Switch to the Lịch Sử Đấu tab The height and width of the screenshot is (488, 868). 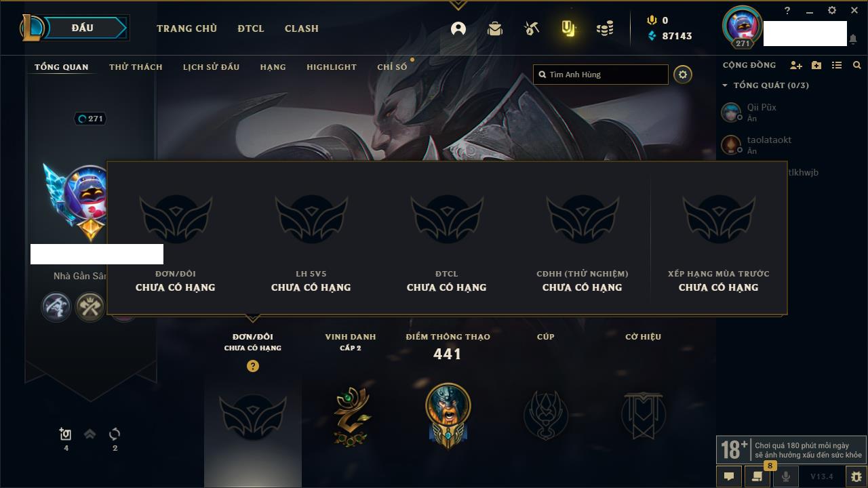211,67
